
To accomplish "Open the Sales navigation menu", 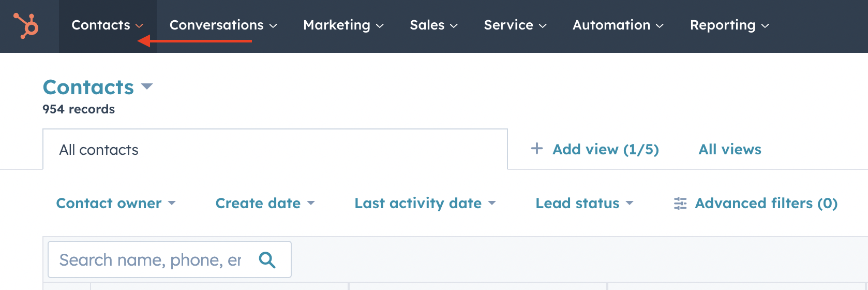I will (x=433, y=25).
